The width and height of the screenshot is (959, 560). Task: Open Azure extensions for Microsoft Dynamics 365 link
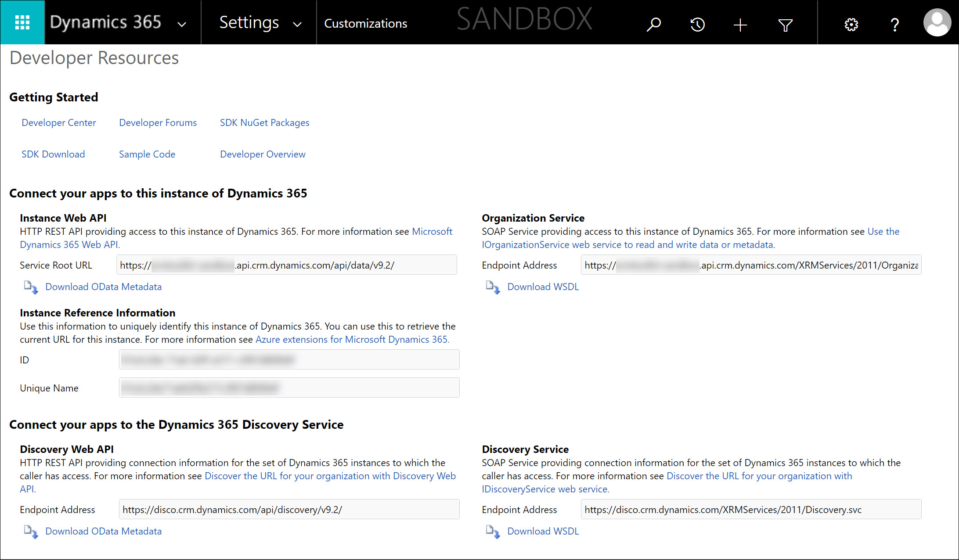[x=352, y=340]
